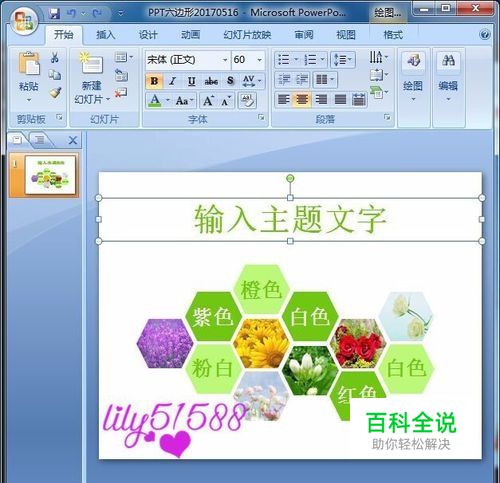Viewport: 500px width, 483px height.
Task: Click the font size box showing 60
Action: (243, 60)
